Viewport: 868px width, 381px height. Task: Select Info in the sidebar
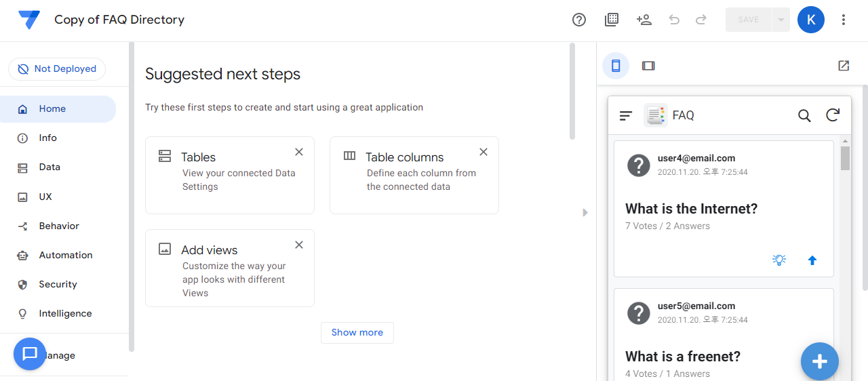point(58,138)
